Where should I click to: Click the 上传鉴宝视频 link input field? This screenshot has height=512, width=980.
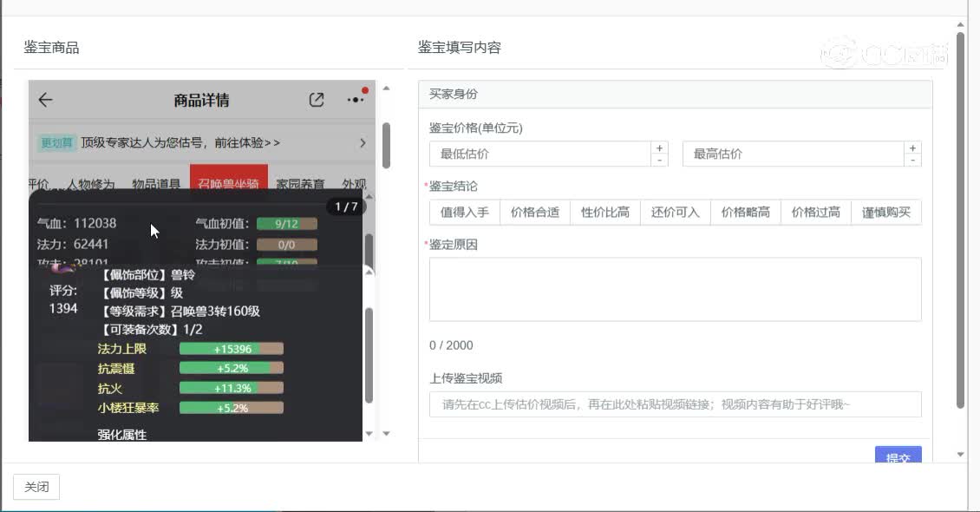point(675,404)
